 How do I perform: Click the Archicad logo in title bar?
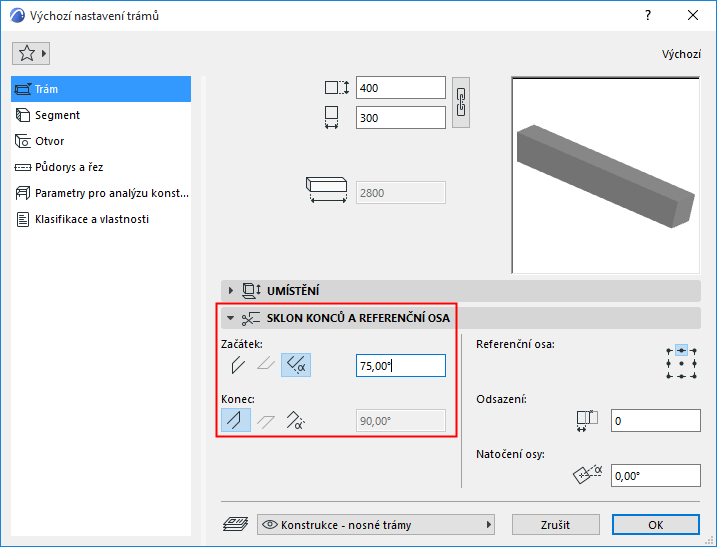click(17, 16)
